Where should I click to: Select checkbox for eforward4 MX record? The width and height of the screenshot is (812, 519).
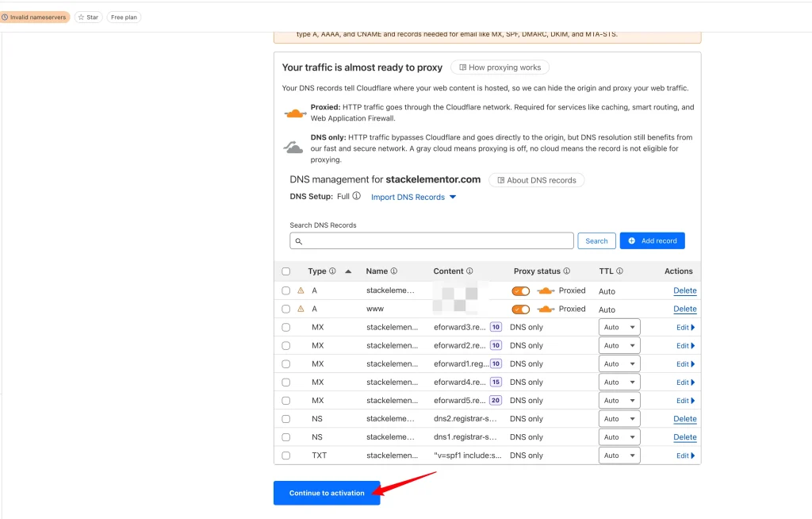click(x=285, y=383)
